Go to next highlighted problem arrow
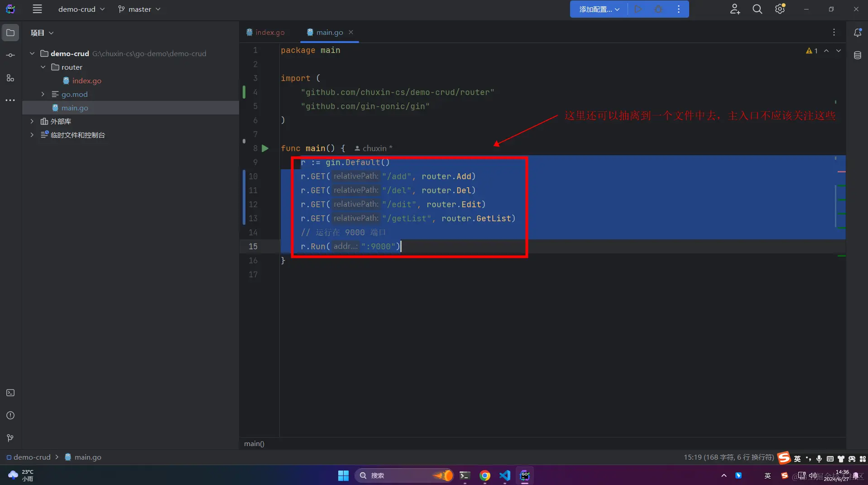Screen dimensions: 868x485 (x=839, y=51)
